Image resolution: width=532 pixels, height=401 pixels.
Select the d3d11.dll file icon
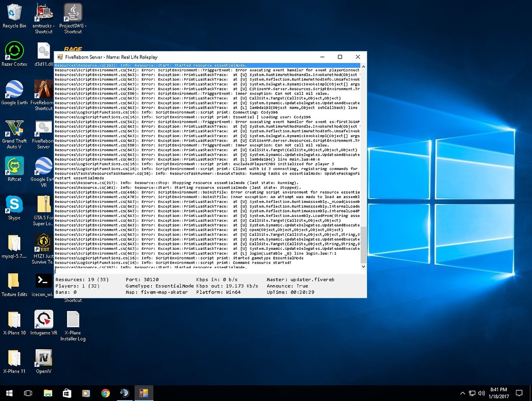pyautogui.click(x=44, y=54)
